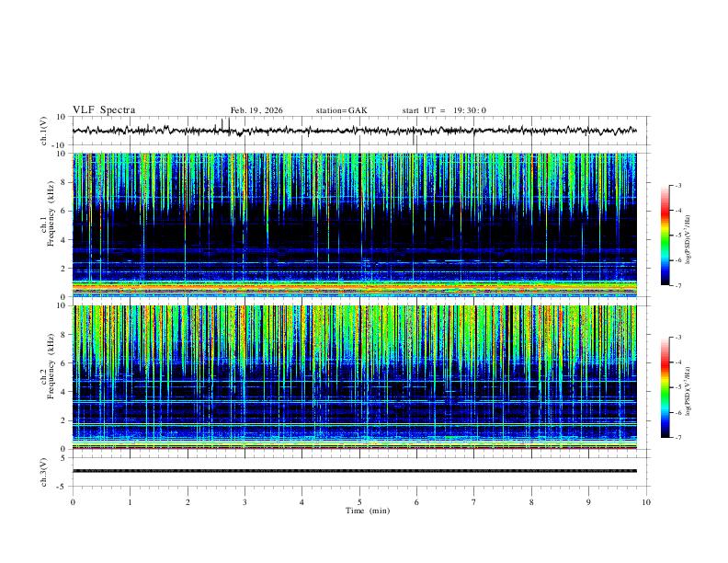Viewport: 728px width, 563px height.
Task: Click the ch.1 voltage waveform trace
Action: tap(354, 131)
